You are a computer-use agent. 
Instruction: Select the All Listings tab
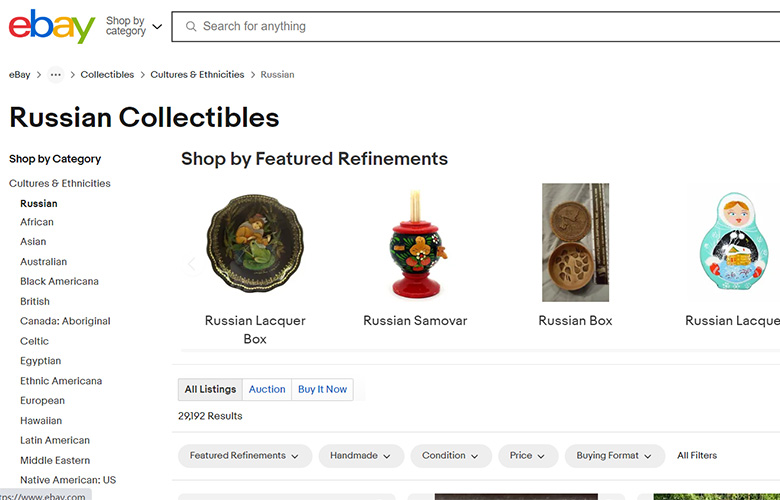pyautogui.click(x=210, y=389)
